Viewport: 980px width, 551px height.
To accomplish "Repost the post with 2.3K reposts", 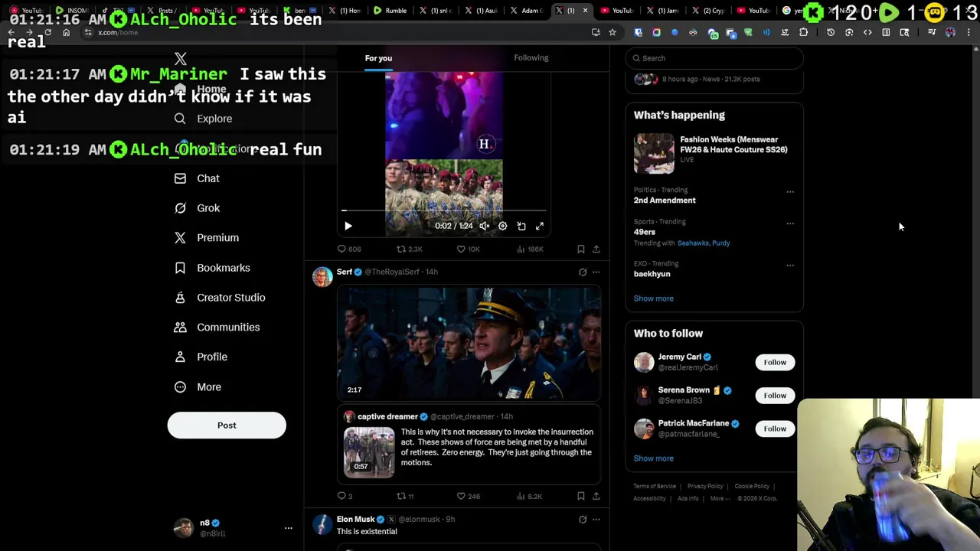I will [409, 249].
